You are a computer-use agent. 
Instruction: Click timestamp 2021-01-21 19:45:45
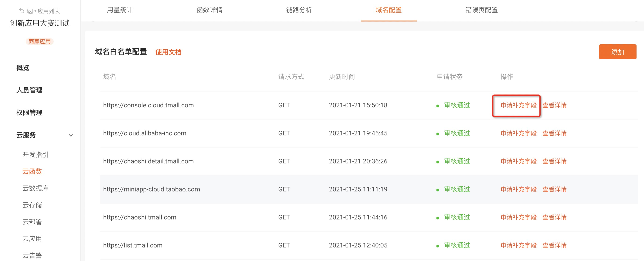(x=358, y=133)
